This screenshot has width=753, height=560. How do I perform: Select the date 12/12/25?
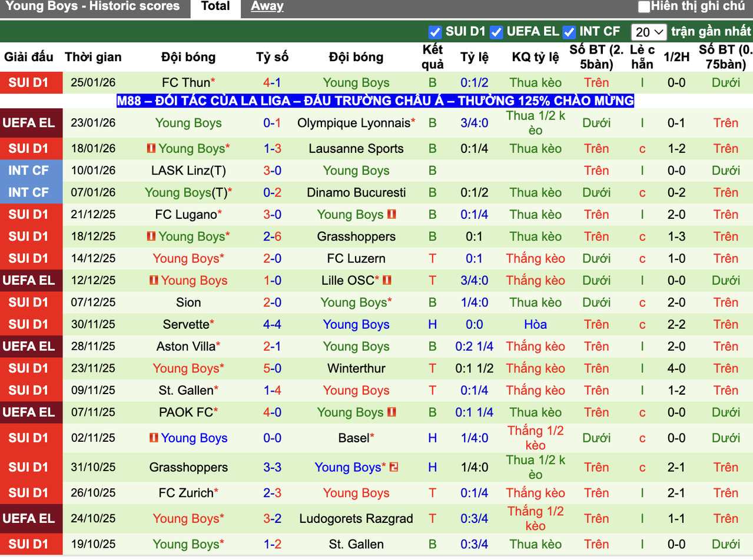(x=93, y=281)
